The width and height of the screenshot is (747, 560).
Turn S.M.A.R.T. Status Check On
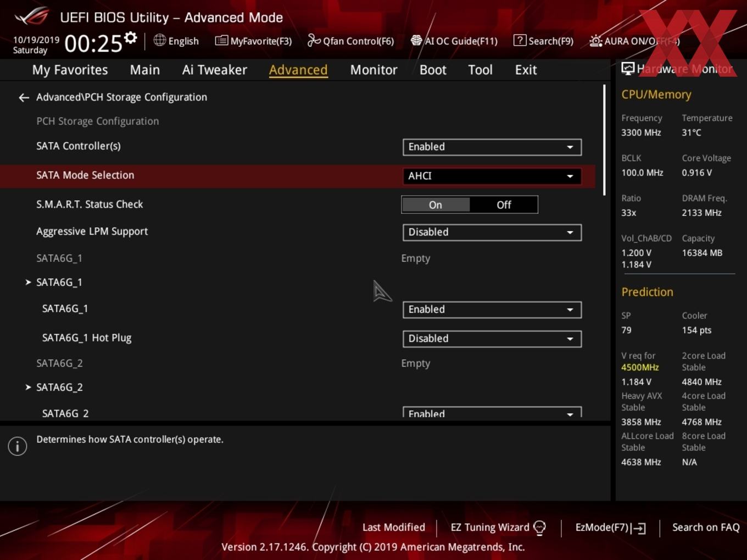(x=436, y=205)
